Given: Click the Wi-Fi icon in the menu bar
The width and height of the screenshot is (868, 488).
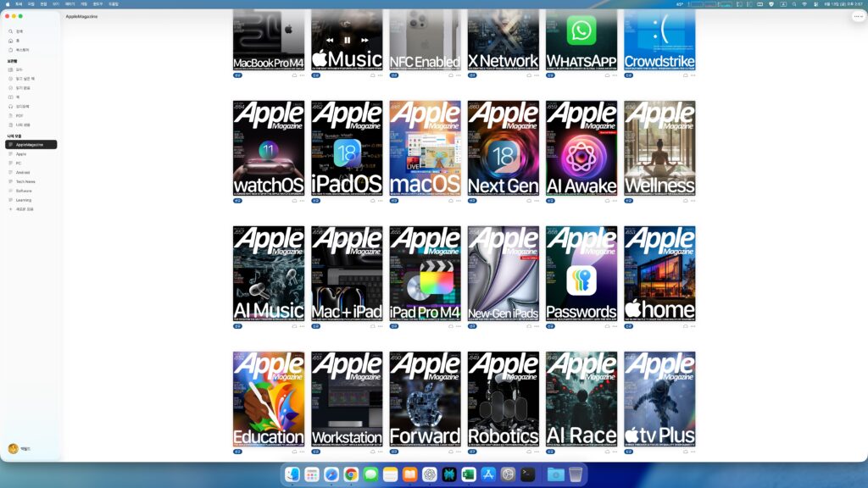Looking at the screenshot, I should [804, 4].
